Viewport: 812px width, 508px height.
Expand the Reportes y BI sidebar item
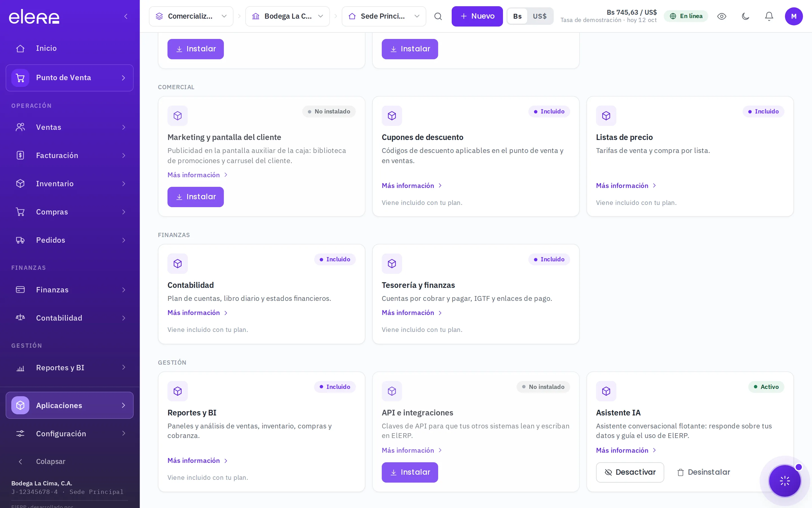click(x=69, y=367)
